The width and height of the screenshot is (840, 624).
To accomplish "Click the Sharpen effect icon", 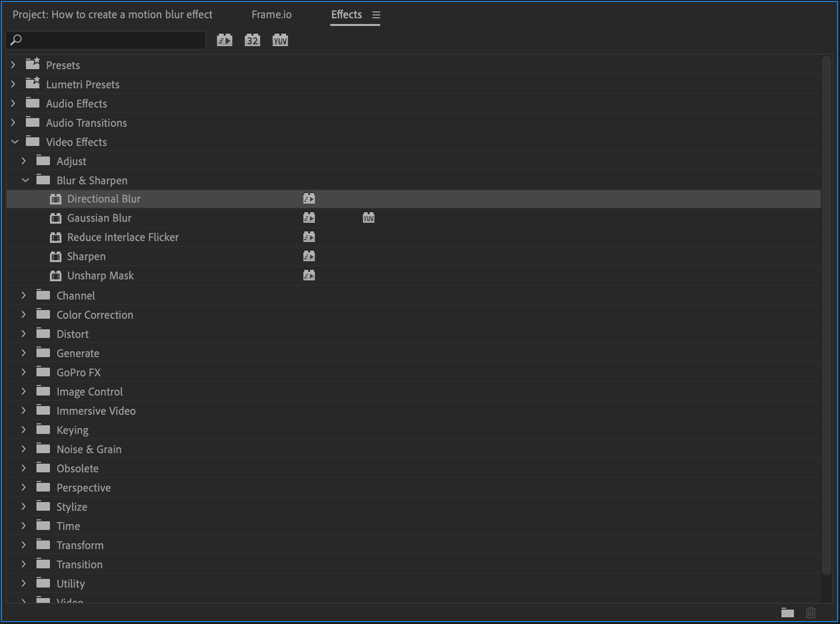I will click(56, 257).
